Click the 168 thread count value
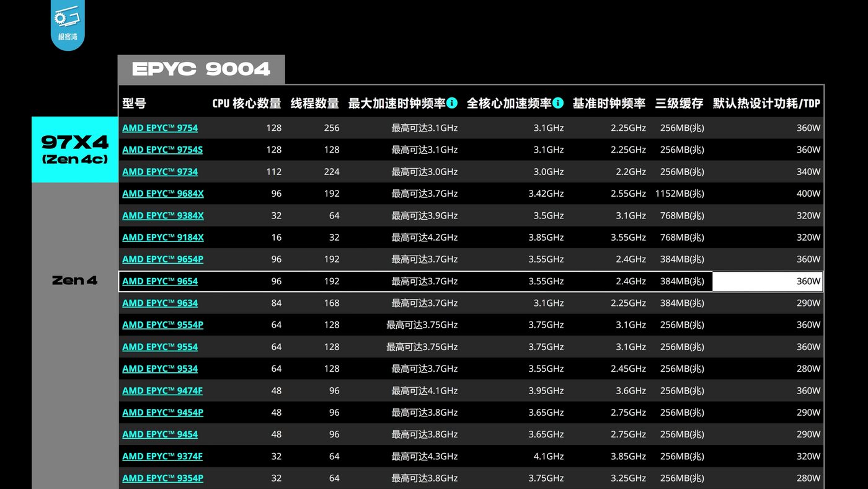868x489 pixels. coord(332,303)
